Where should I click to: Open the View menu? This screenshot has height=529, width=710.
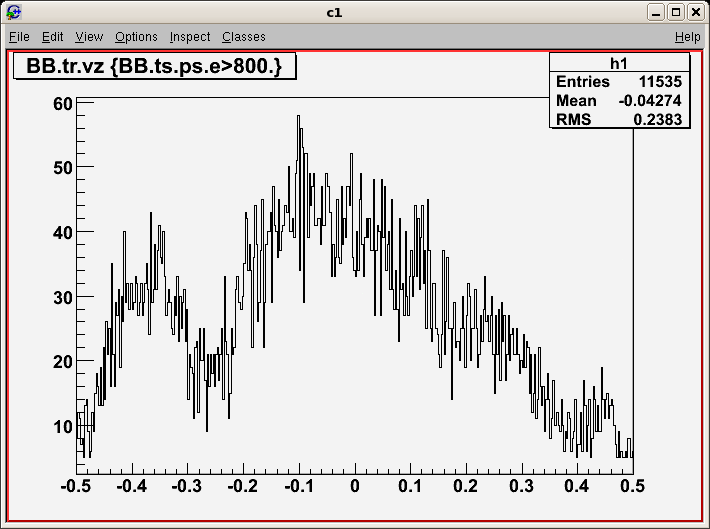pos(89,37)
